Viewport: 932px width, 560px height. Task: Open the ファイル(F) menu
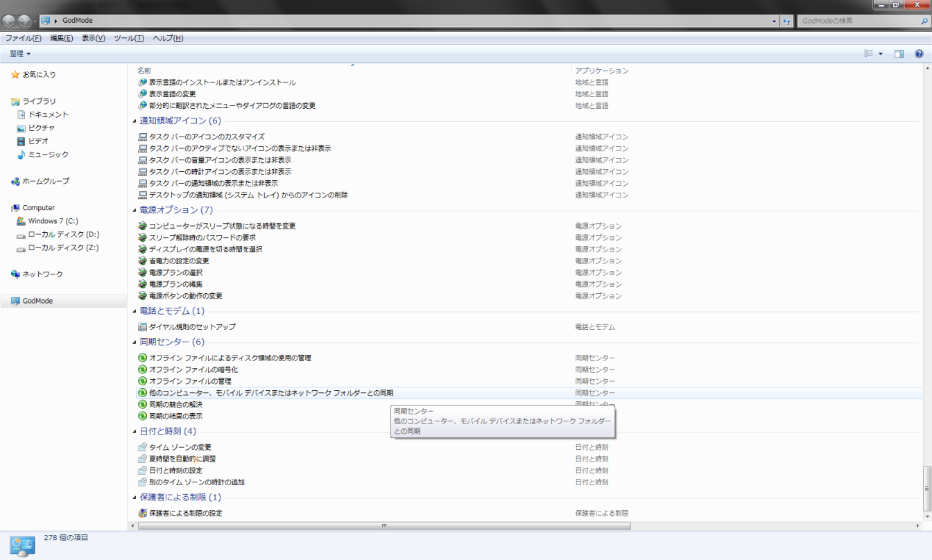click(24, 38)
